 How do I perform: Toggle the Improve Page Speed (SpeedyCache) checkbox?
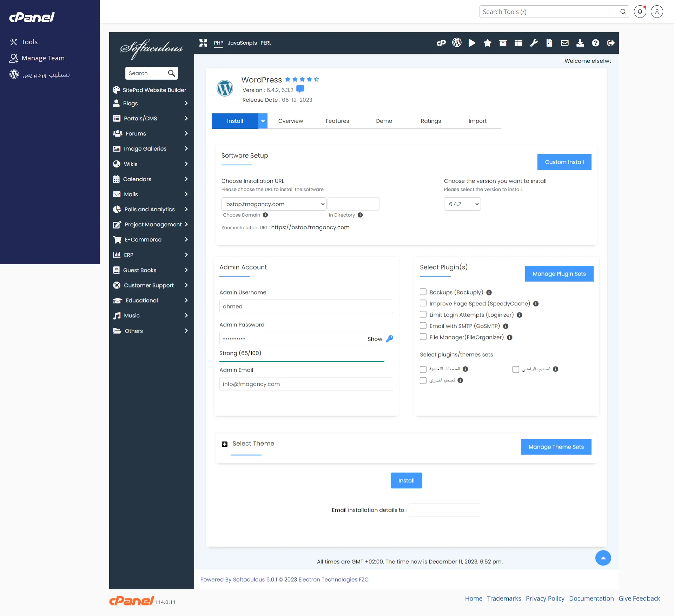click(x=423, y=303)
